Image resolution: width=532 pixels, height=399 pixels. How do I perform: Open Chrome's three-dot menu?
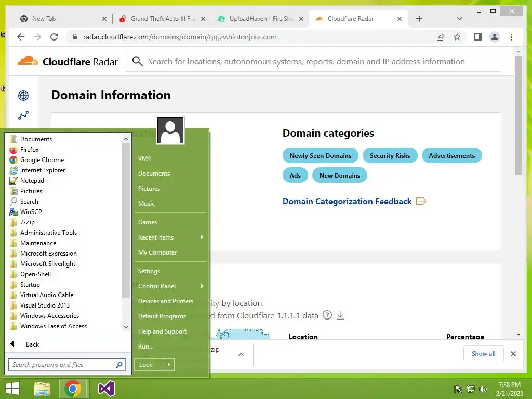tap(511, 37)
